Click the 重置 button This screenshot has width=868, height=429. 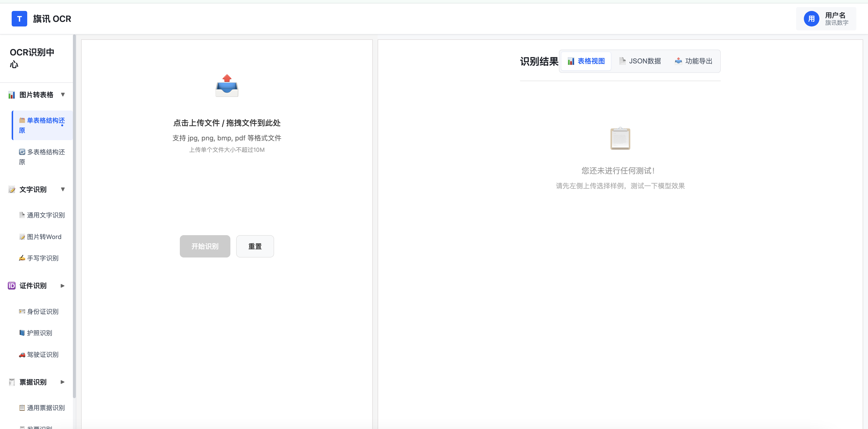point(255,246)
